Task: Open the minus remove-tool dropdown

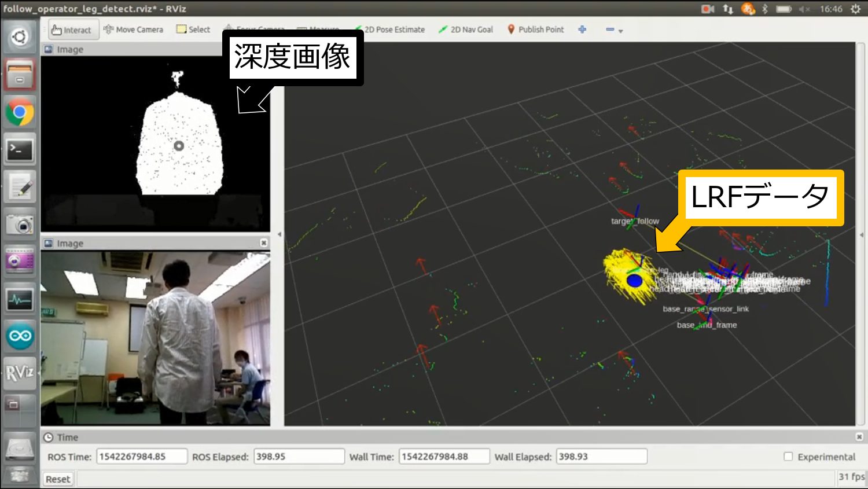Action: tap(614, 30)
